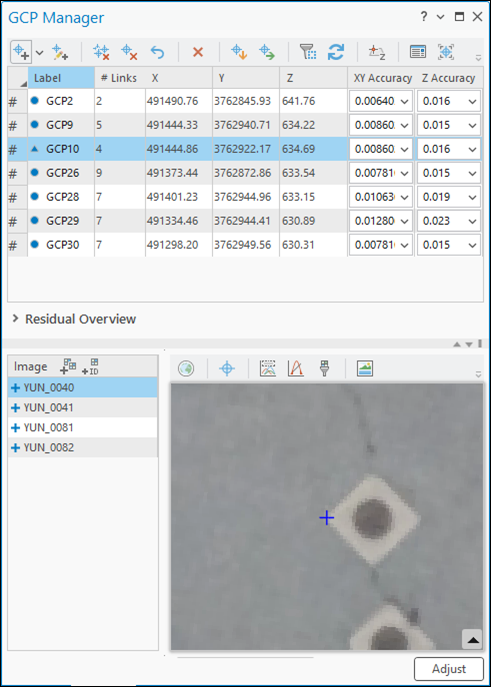
Task: Select the GCP9 row
Action: 245,125
